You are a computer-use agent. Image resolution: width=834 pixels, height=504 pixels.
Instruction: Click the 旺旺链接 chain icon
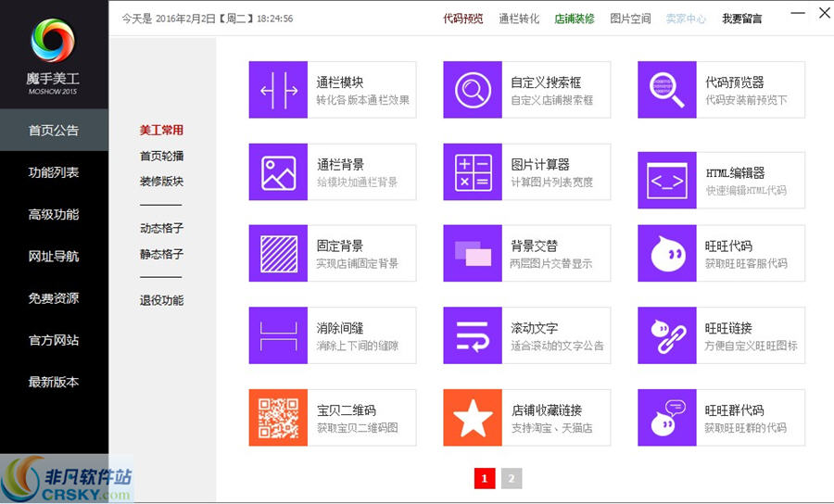[x=667, y=335]
